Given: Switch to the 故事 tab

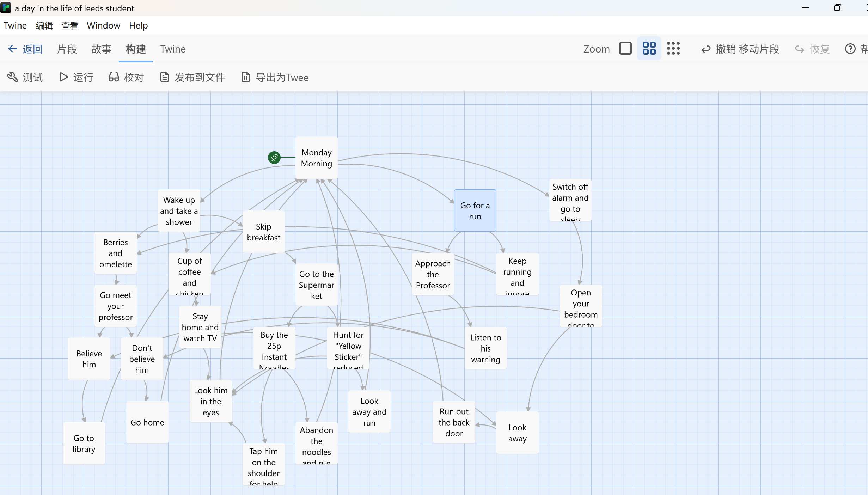Looking at the screenshot, I should pos(101,49).
